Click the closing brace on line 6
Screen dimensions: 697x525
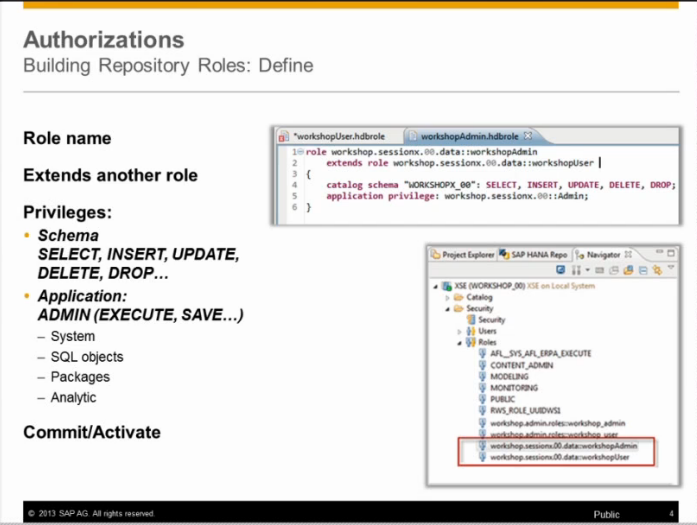pos(309,207)
